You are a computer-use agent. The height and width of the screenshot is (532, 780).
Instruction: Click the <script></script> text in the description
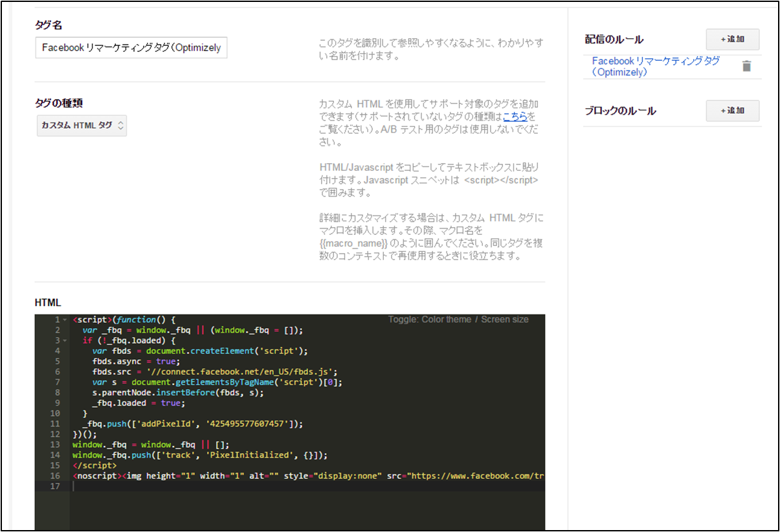coord(502,181)
